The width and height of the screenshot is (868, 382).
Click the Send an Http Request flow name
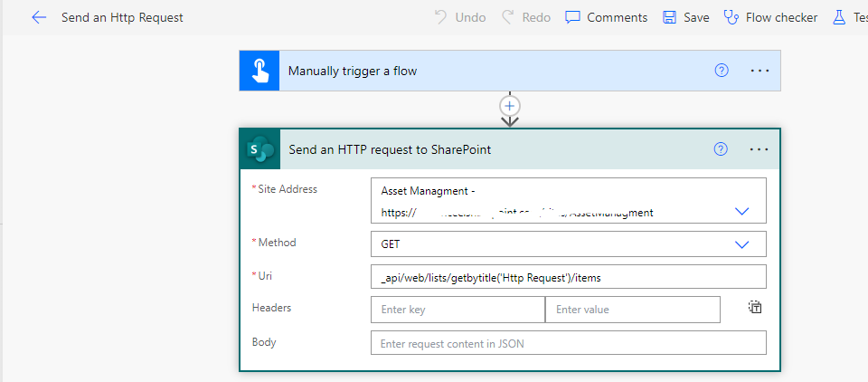click(122, 18)
